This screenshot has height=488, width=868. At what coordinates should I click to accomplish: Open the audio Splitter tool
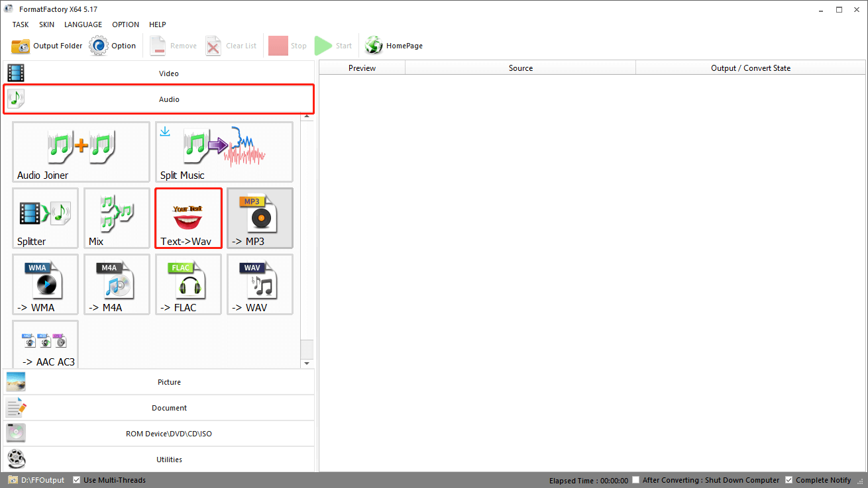(45, 219)
